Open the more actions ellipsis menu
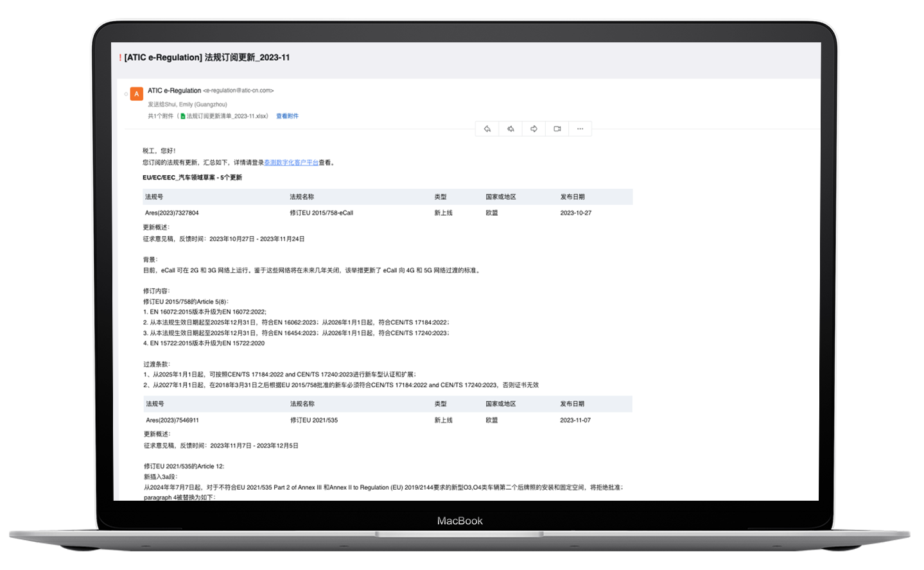The width and height of the screenshot is (924, 570). 580,129
